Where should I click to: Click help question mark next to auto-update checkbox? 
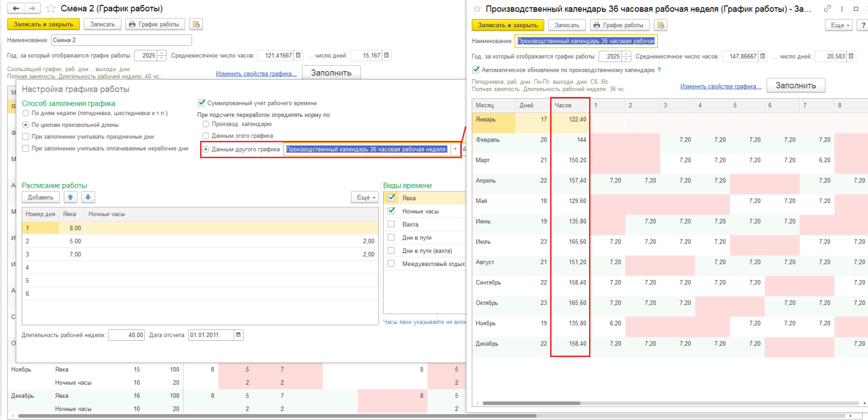pos(659,70)
